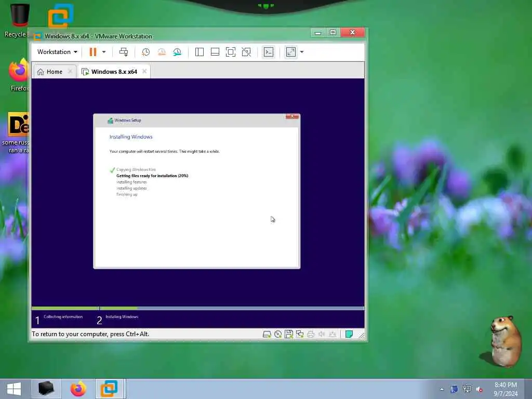Click the sound card status icon

point(321,334)
